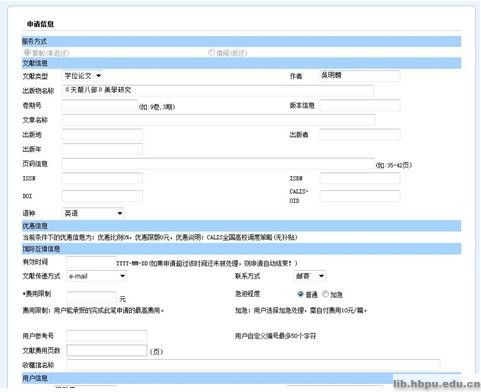Select the 复制 (非返还) service radio button
Image resolution: width=481 pixels, height=392 pixels.
(27, 52)
